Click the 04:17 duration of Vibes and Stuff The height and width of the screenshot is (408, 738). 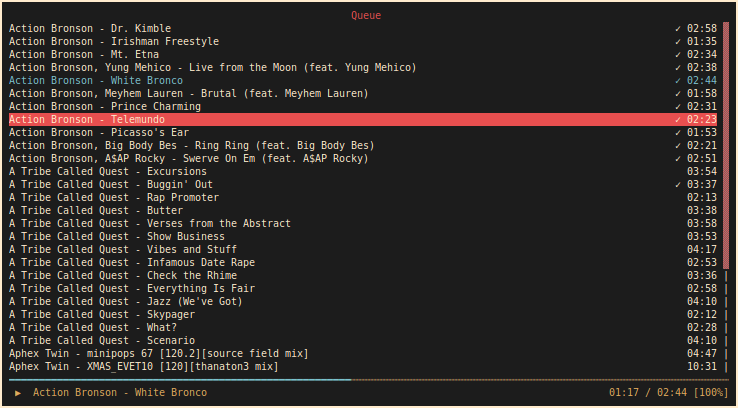pyautogui.click(x=702, y=249)
